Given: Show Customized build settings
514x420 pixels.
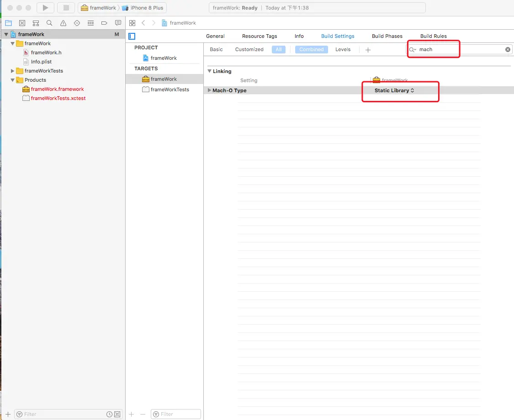Looking at the screenshot, I should (x=249, y=49).
